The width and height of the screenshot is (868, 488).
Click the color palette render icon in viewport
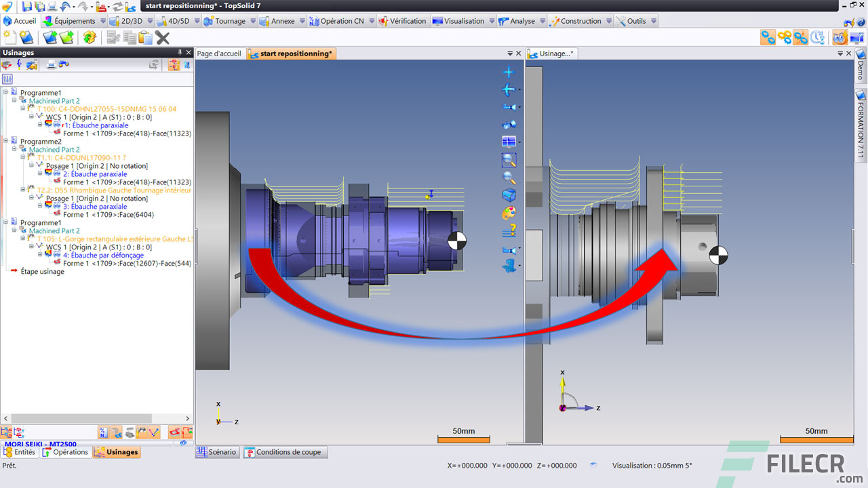coord(509,213)
